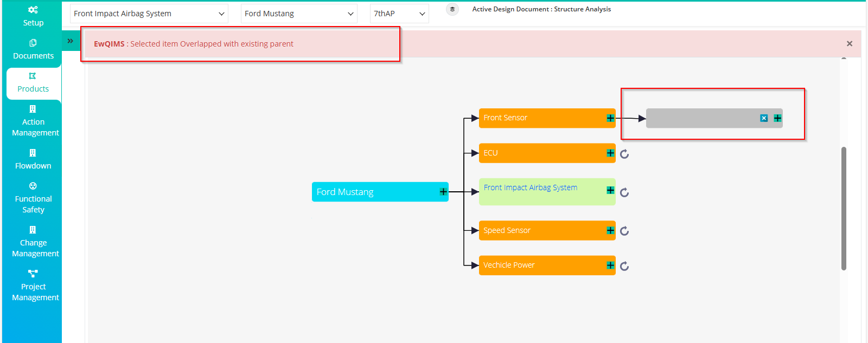Select the ECU node
Screen dimensions: 868x343
(547, 153)
